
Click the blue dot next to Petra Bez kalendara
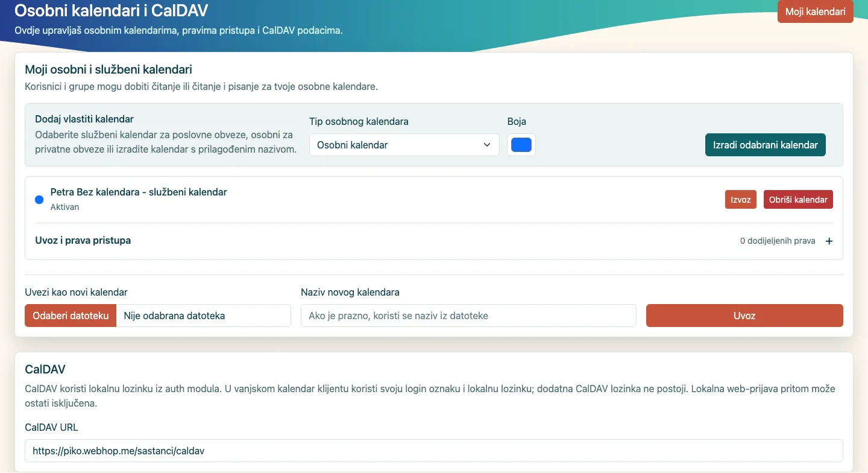[x=39, y=200]
